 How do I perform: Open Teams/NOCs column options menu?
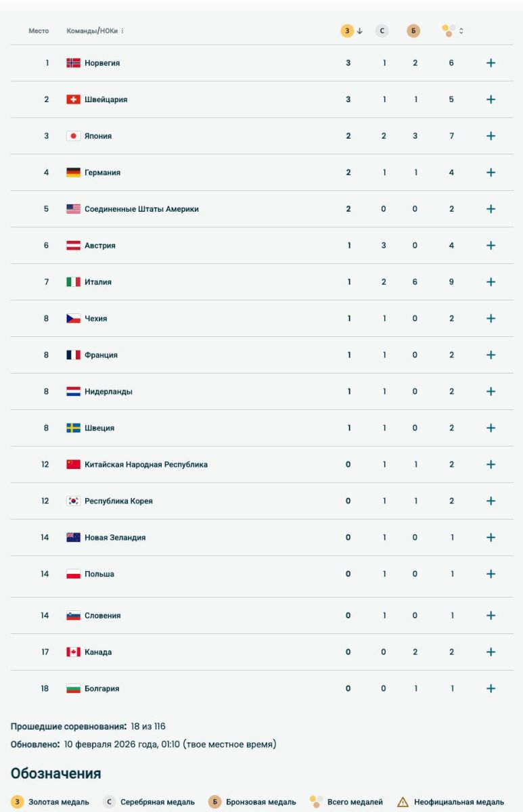point(122,31)
